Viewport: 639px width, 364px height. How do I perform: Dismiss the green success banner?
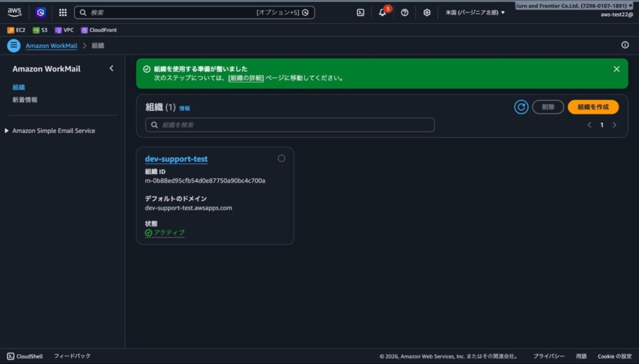[617, 69]
